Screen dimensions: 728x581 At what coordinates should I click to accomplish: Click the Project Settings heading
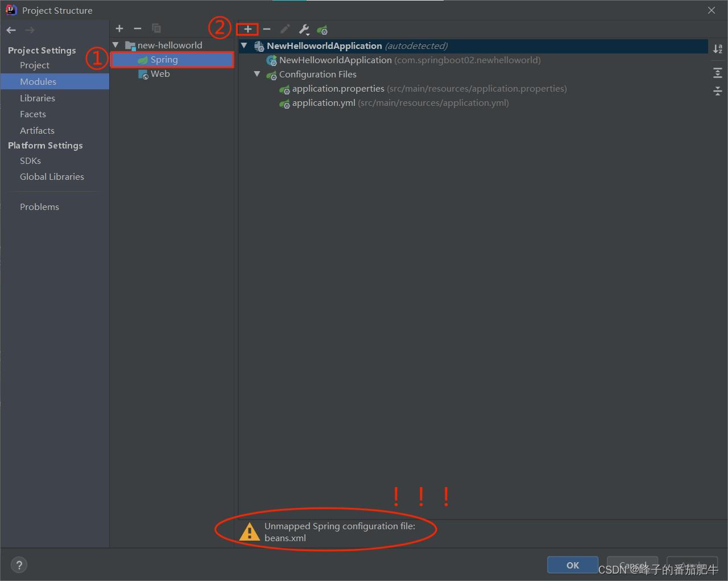pos(42,50)
